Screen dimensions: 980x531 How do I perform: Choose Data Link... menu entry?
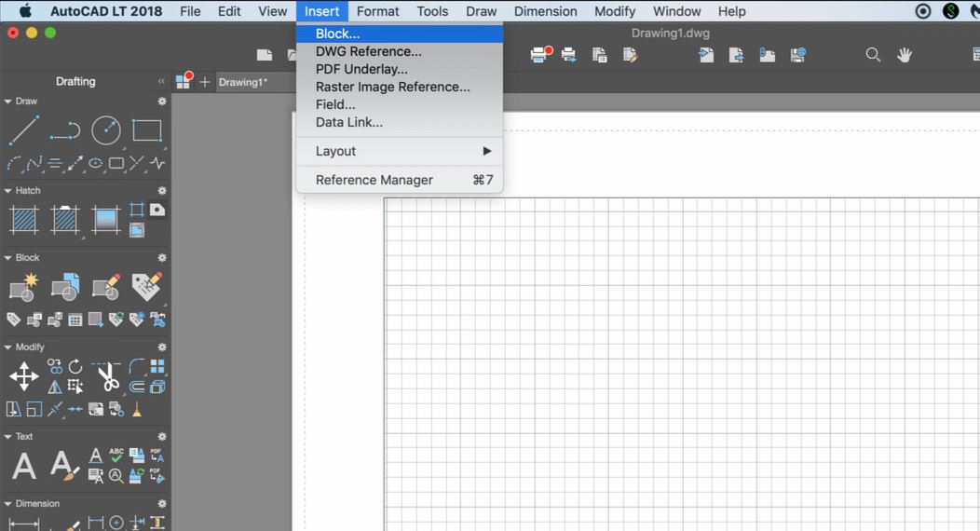[x=400, y=122]
